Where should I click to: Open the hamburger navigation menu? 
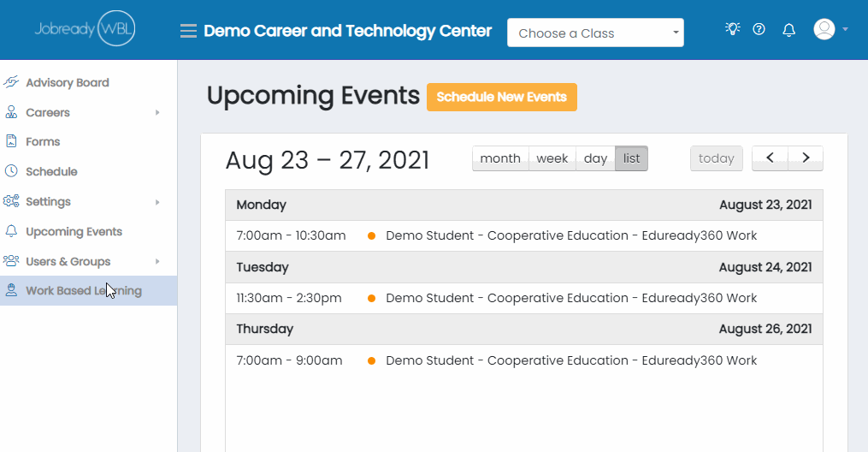(188, 31)
